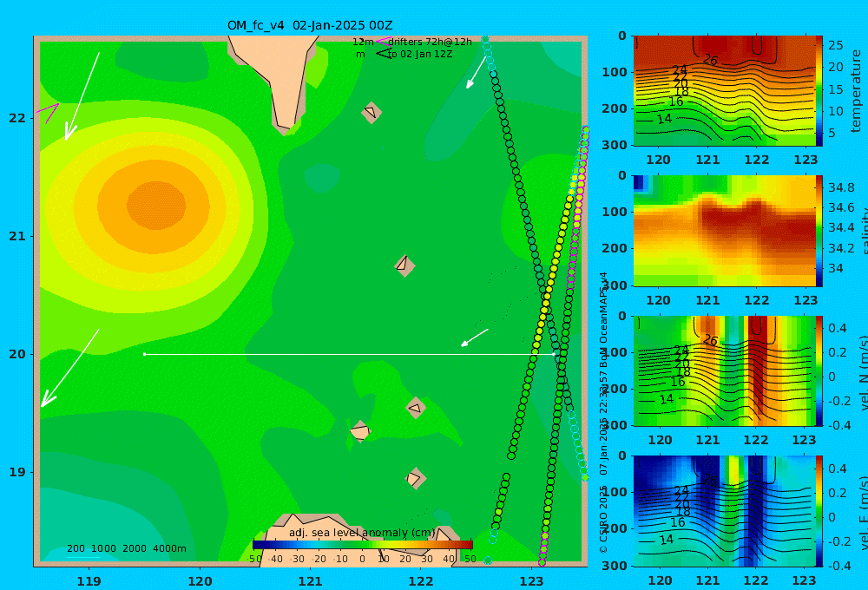This screenshot has height=590, width=868.
Task: Click the long white current arrow in the map's upper-left
Action: tap(82, 95)
